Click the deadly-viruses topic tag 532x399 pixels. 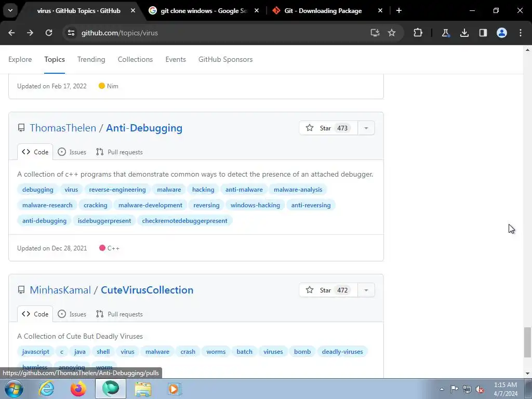click(x=342, y=352)
